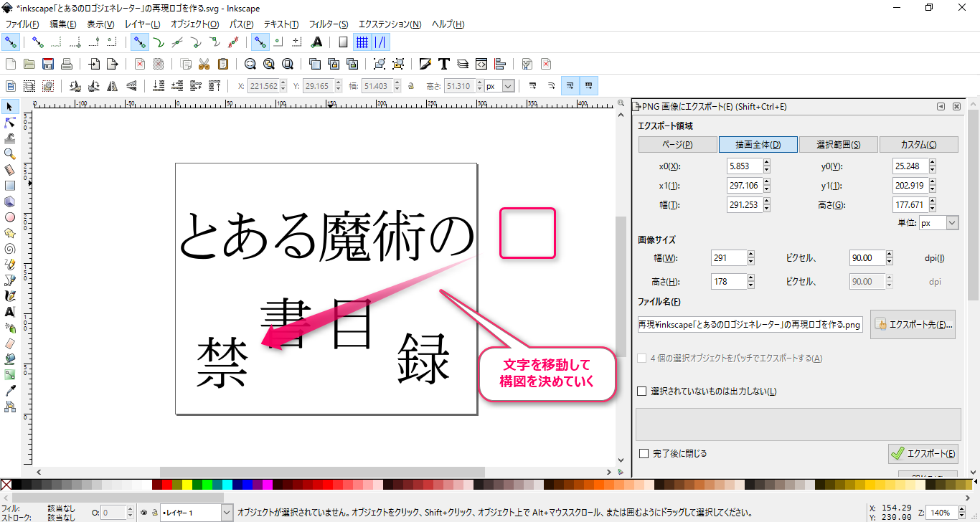Click the エクスポート先(E)... button
980x522 pixels.
point(914,324)
